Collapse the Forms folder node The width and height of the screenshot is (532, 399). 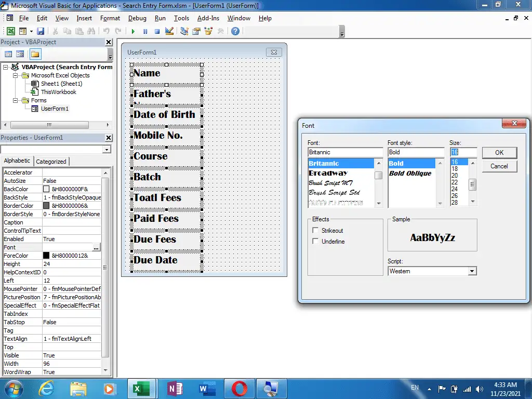pos(15,100)
